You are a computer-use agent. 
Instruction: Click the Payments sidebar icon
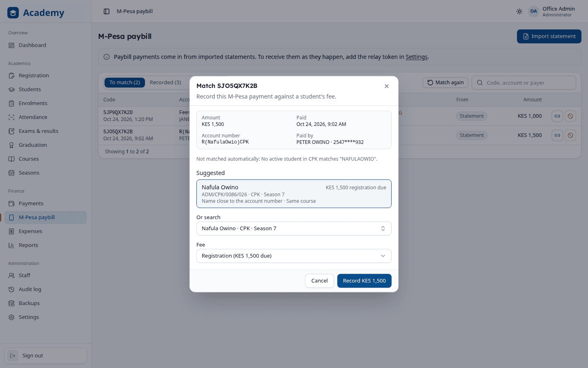pyautogui.click(x=11, y=204)
